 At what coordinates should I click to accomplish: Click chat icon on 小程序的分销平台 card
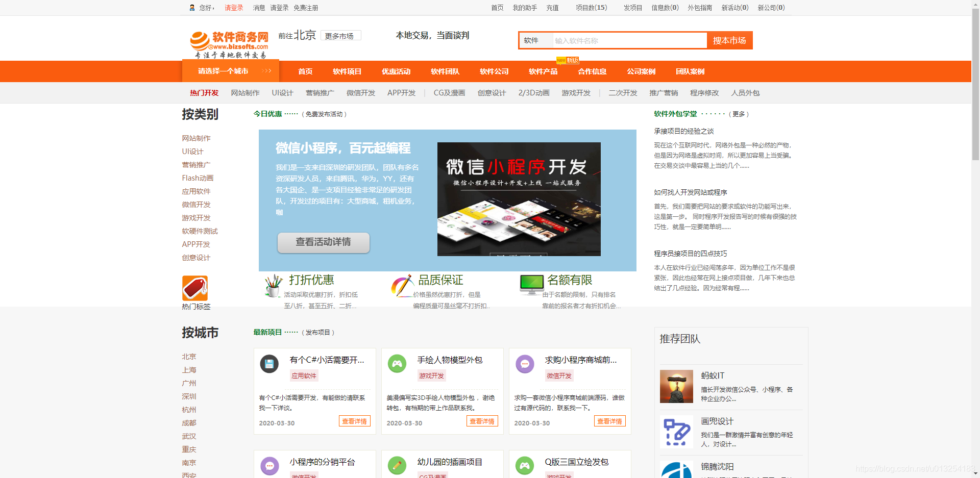(x=269, y=466)
